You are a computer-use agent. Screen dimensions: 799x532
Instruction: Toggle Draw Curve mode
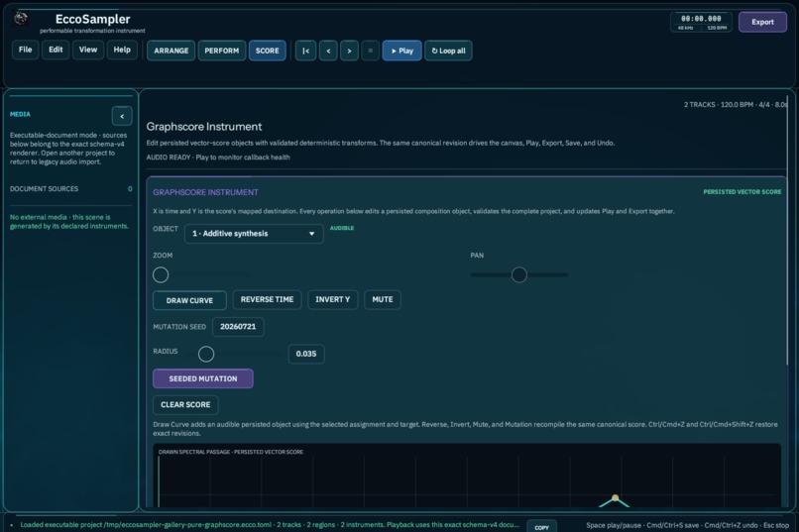tap(189, 300)
